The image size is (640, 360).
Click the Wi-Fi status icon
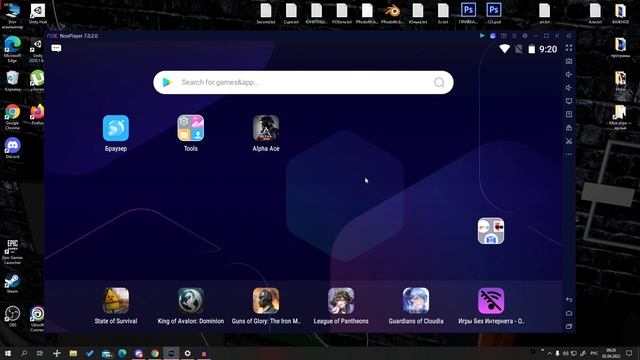pos(504,49)
